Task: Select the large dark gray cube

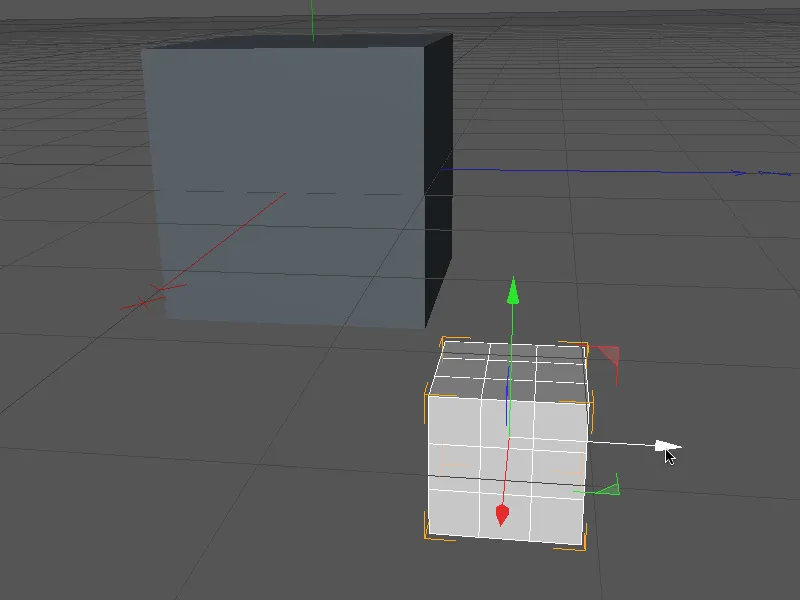Action: pos(297,181)
